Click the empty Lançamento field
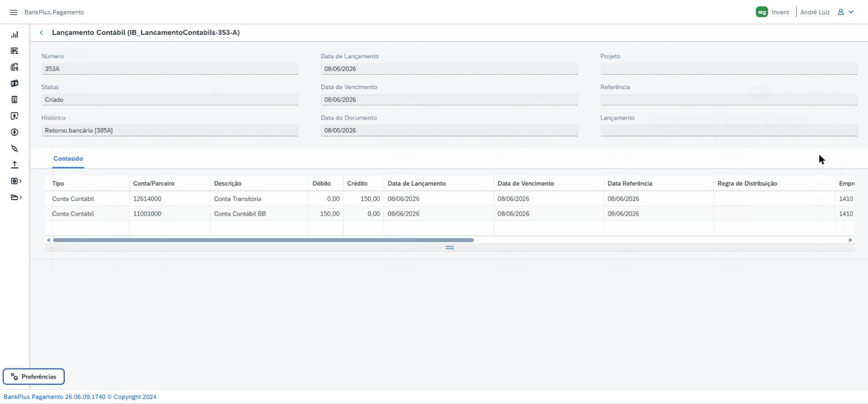 729,130
